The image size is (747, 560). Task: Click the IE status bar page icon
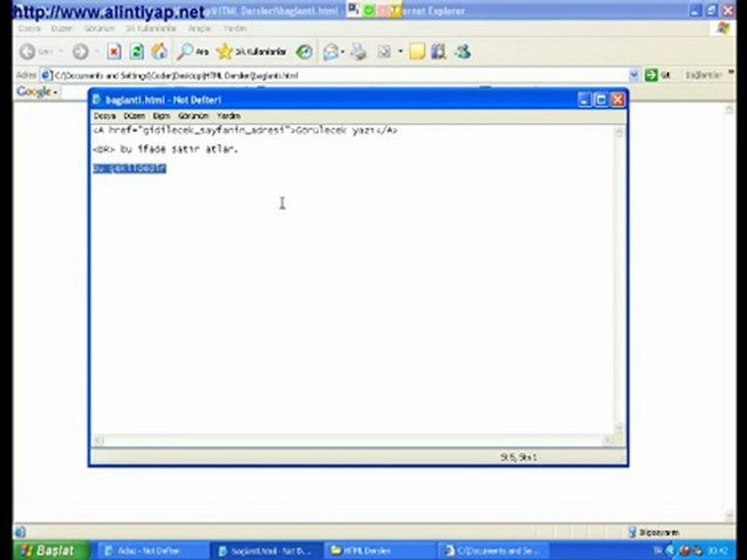(20, 531)
